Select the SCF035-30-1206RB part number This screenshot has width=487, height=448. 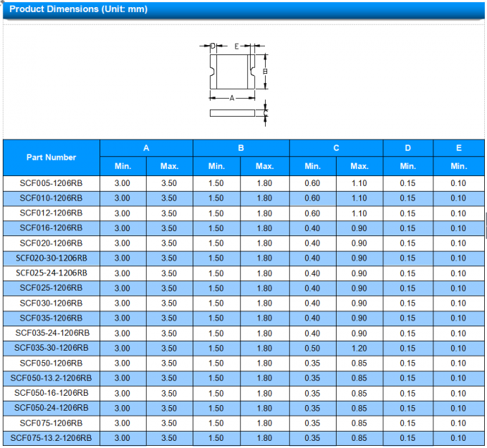51,348
